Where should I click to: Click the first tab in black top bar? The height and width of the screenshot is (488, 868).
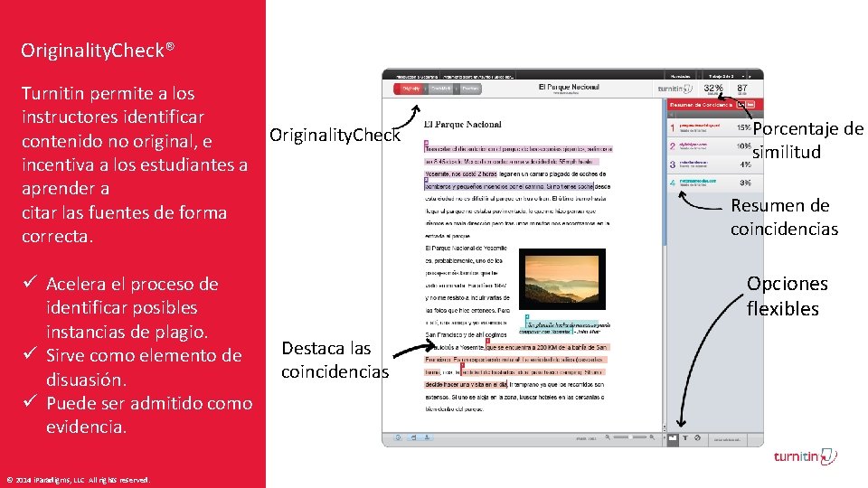pos(416,76)
